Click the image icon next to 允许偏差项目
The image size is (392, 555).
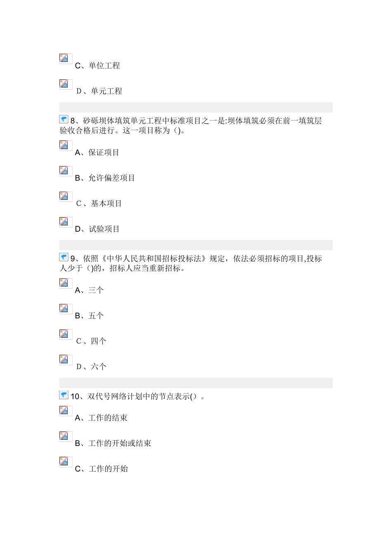pyautogui.click(x=65, y=171)
